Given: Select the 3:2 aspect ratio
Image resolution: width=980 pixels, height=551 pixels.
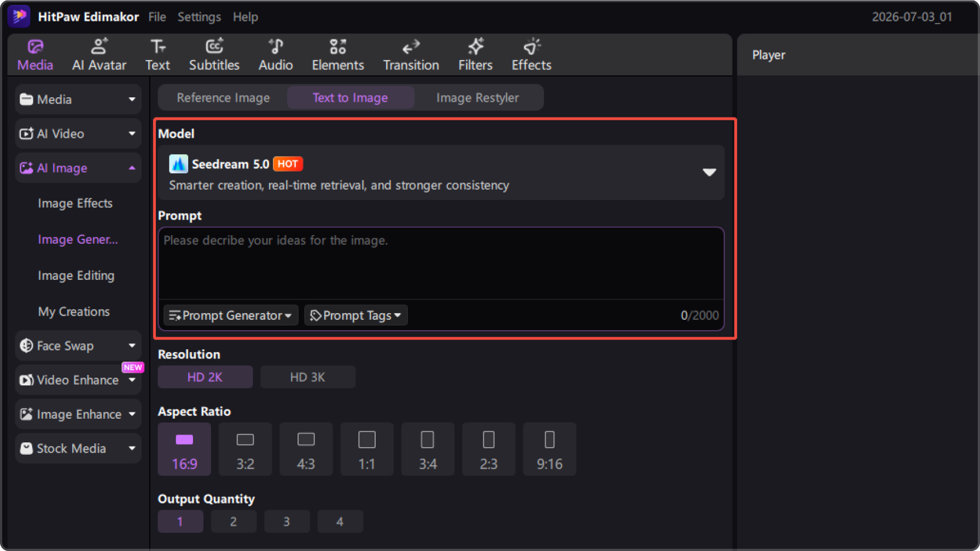Looking at the screenshot, I should [245, 449].
